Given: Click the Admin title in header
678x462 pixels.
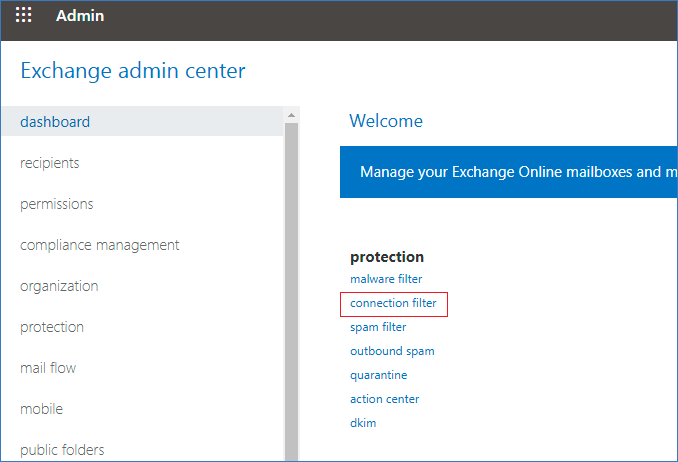Looking at the screenshot, I should [80, 16].
